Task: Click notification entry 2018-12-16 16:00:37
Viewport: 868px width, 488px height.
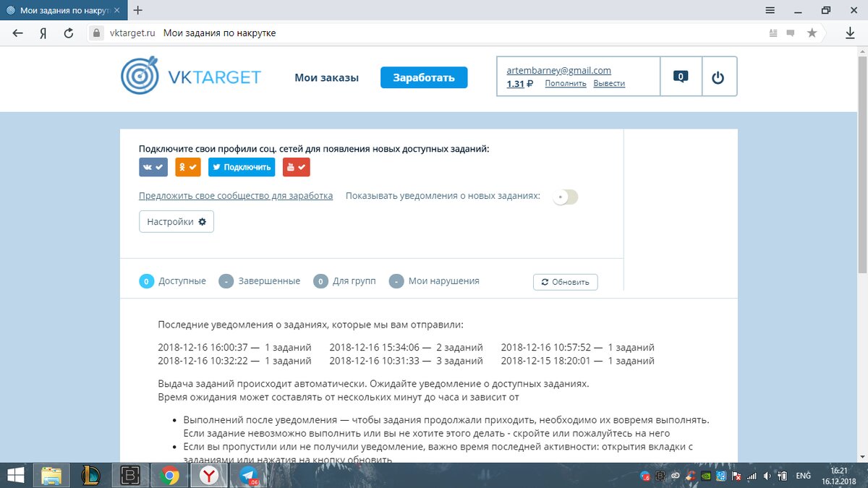Action: tap(234, 347)
